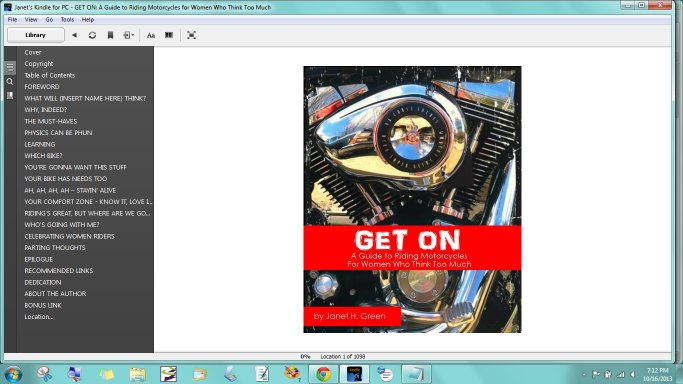Open Google Chrome from the taskbar
The width and height of the screenshot is (683, 384).
324,374
